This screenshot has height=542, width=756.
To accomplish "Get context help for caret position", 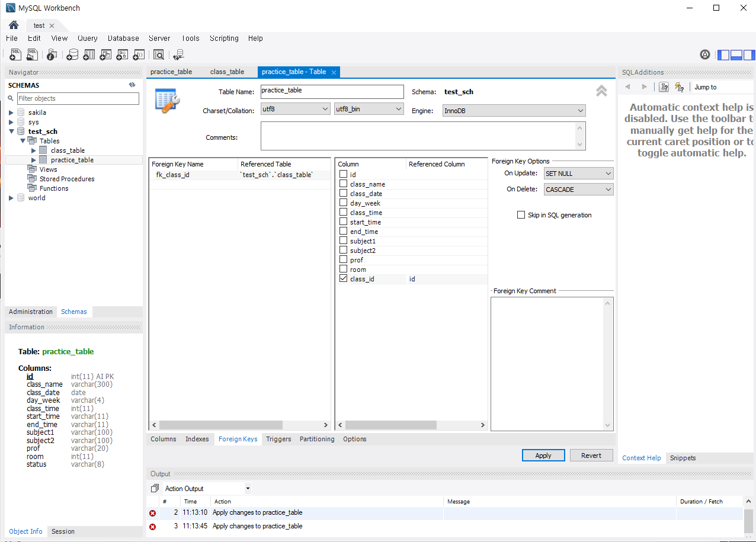I will coord(664,87).
